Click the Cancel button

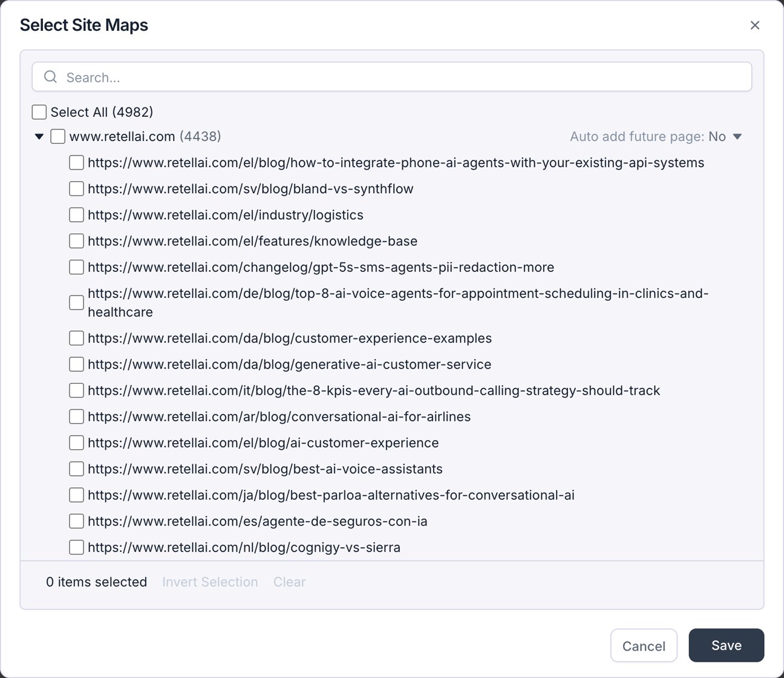tap(644, 646)
